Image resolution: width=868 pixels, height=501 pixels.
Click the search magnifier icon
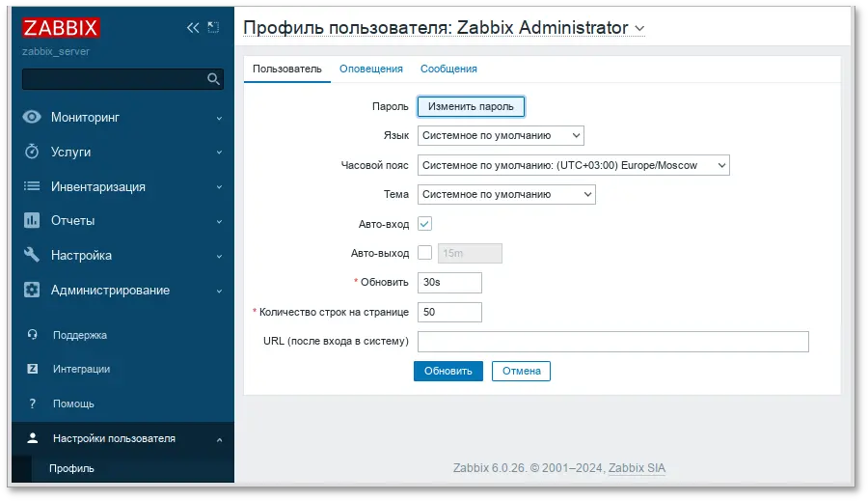pyautogui.click(x=214, y=79)
